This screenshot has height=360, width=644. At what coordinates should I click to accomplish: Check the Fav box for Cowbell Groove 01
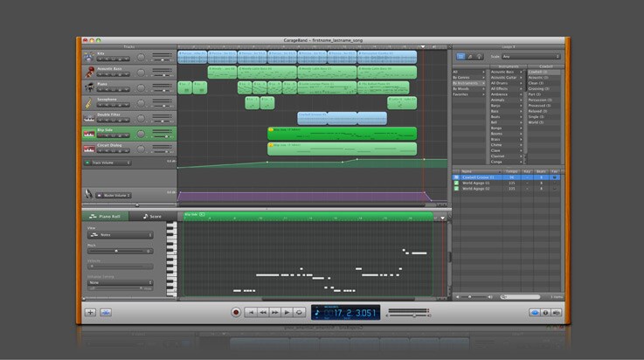(x=555, y=177)
